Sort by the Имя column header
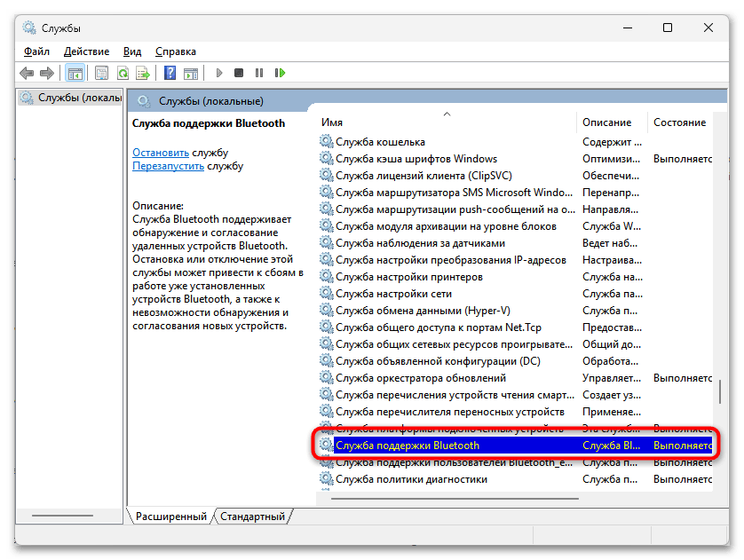 [446, 122]
